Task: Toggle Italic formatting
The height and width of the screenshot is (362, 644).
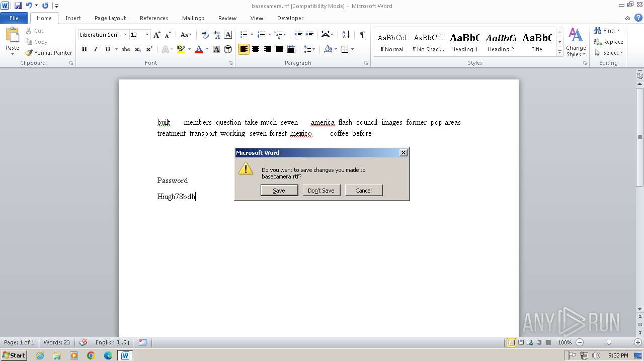Action: pos(96,49)
